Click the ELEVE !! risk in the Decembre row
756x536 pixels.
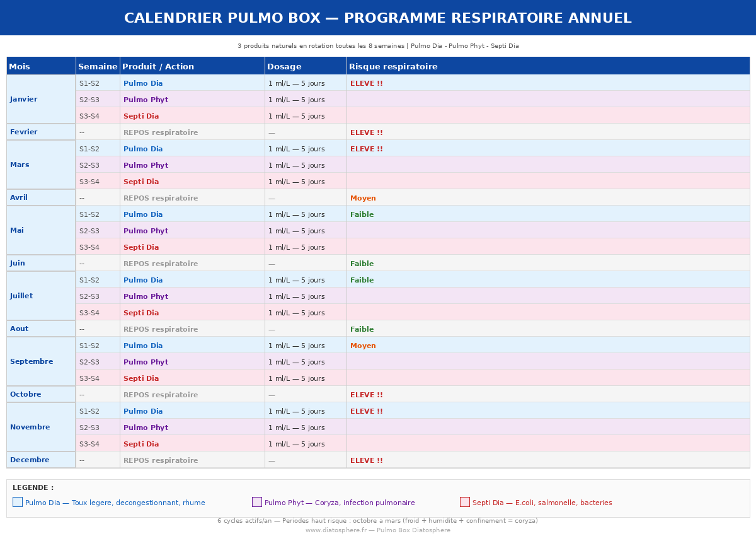click(x=367, y=460)
